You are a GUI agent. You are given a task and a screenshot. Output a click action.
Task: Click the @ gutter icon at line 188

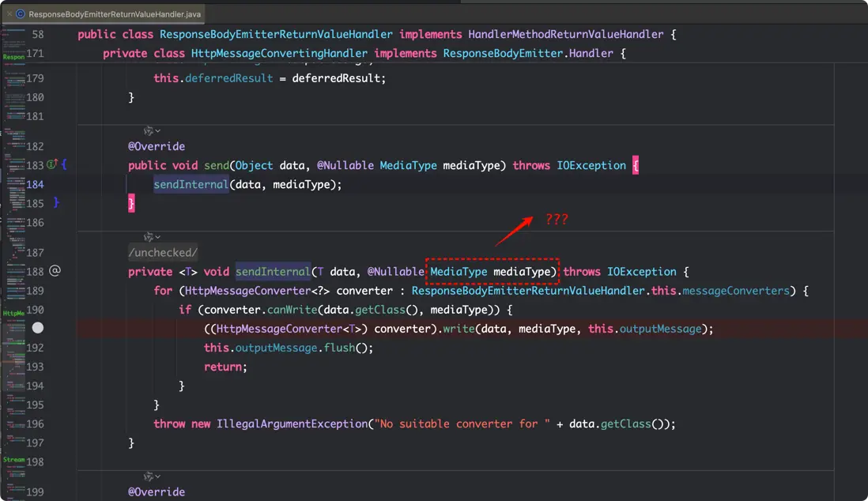pos(55,271)
